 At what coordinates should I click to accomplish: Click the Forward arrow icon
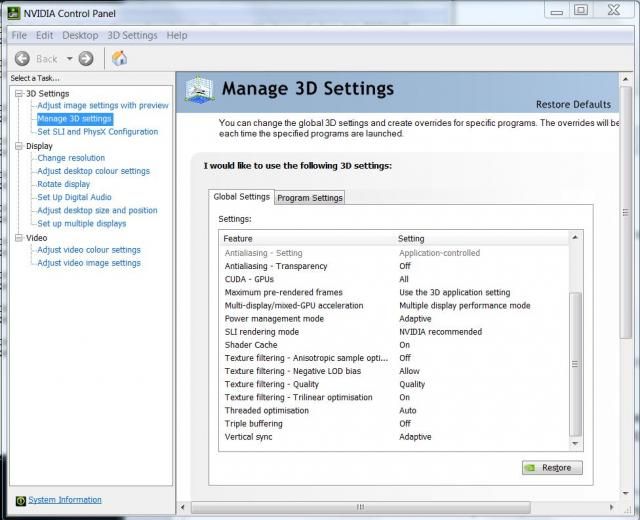point(86,59)
